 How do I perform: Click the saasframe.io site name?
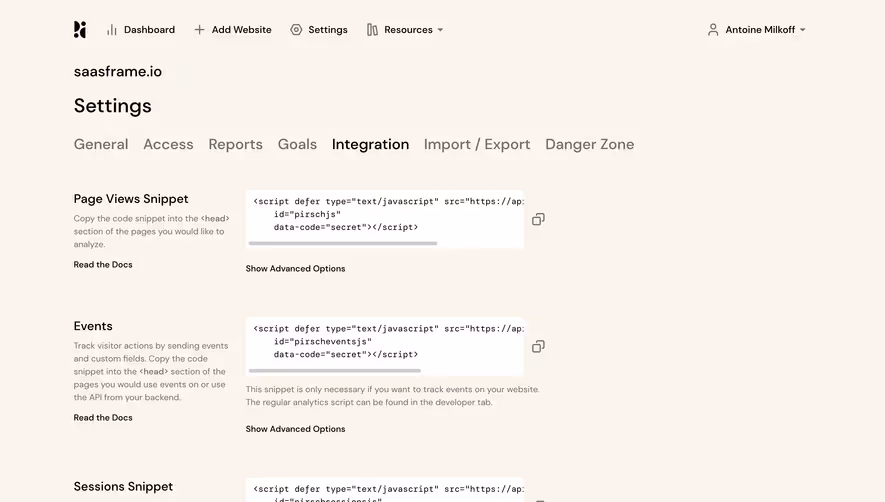point(117,71)
